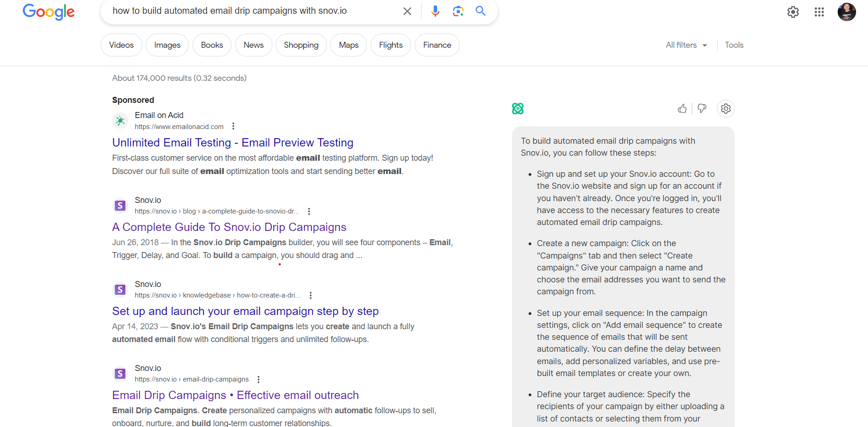Focus the Google search input field
868x427 pixels.
pos(253,11)
